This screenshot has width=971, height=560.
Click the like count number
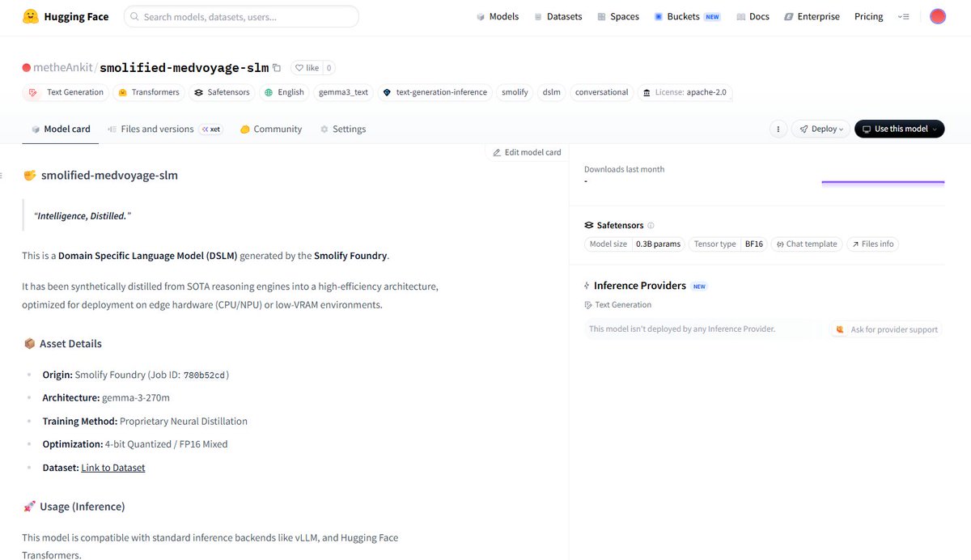[329, 68]
